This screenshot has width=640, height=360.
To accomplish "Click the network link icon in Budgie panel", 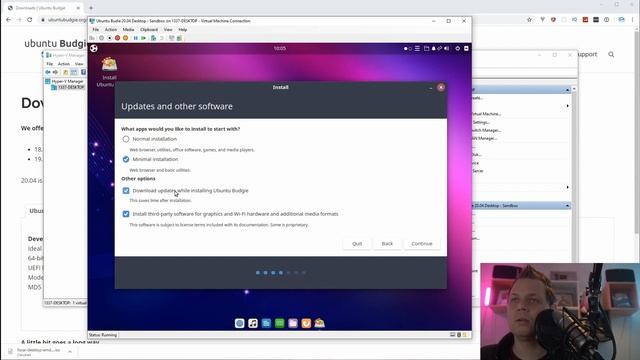I will coord(440,48).
